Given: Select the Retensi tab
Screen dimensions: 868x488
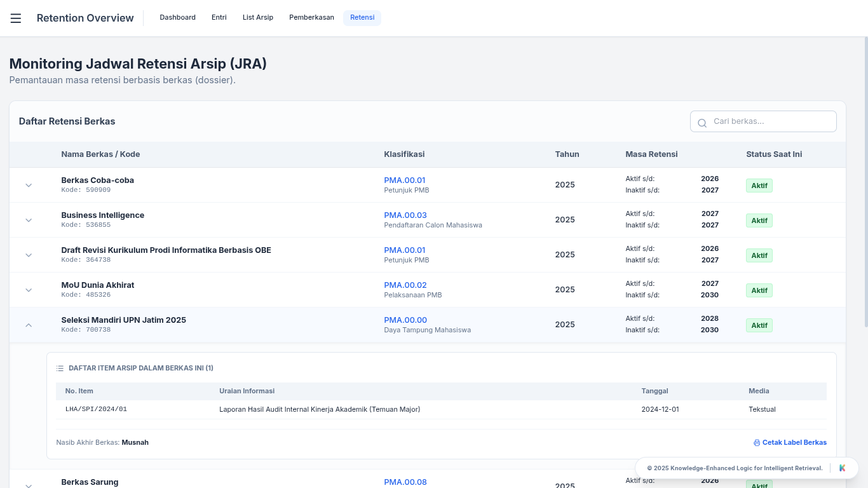Looking at the screenshot, I should tap(362, 18).
